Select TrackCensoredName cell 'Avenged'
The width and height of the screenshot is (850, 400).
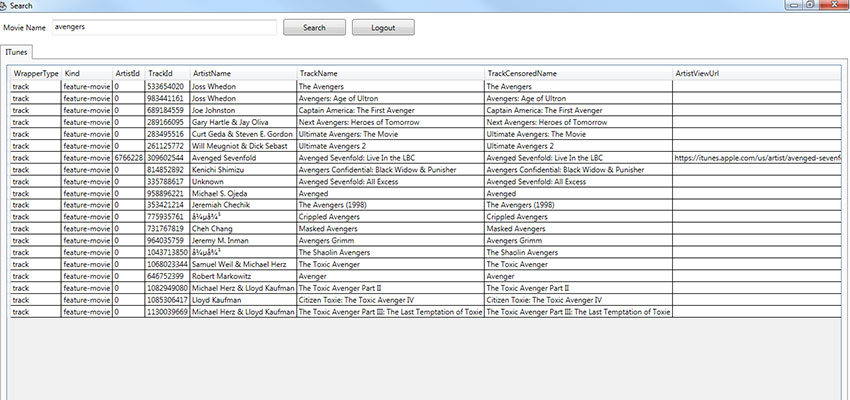tap(578, 193)
